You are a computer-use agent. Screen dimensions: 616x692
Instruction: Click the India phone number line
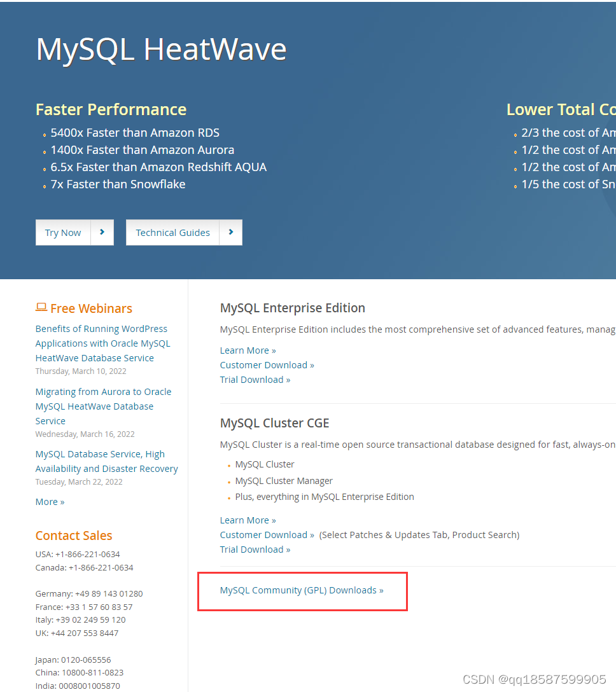(78, 686)
